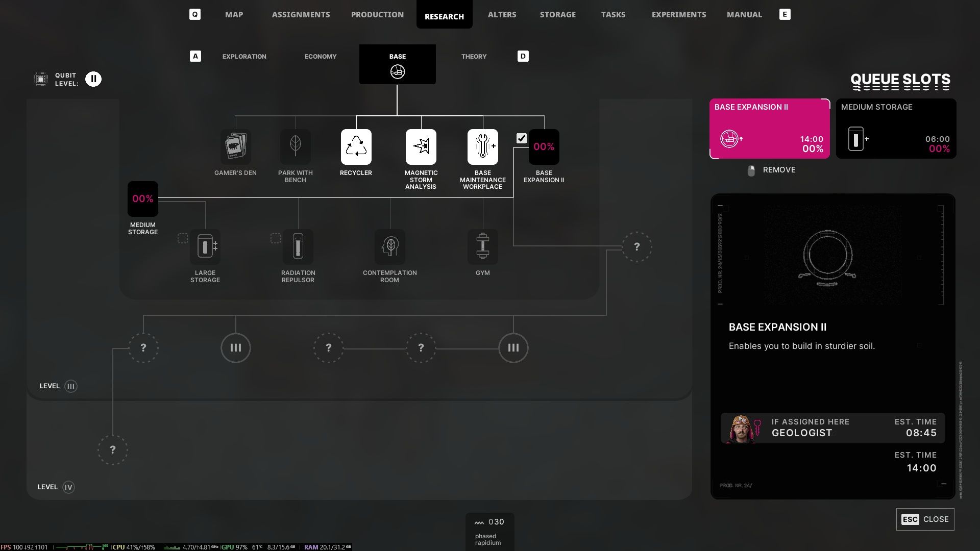
Task: Select the Medium Storage queue slot
Action: tap(896, 129)
